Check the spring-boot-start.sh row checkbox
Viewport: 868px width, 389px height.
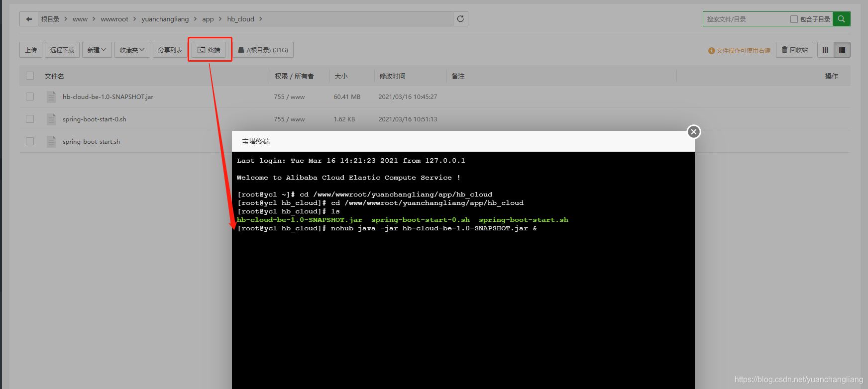click(30, 141)
